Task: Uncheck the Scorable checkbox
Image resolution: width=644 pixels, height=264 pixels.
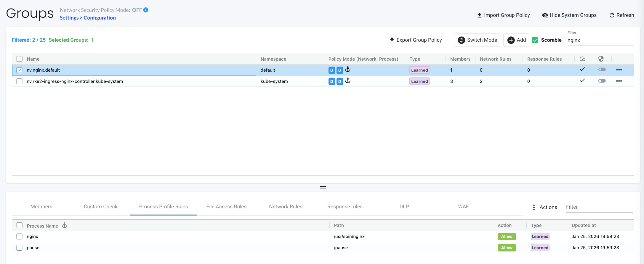Action: pos(535,40)
